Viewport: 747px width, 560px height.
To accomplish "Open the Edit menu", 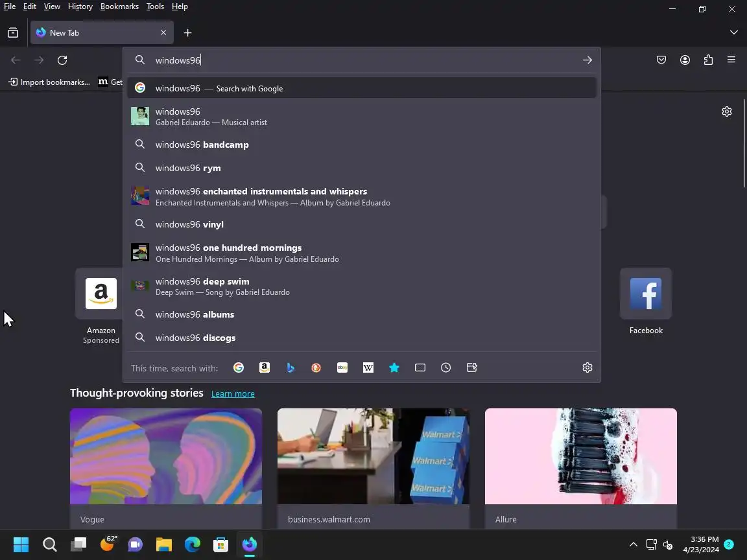I will 30,6.
